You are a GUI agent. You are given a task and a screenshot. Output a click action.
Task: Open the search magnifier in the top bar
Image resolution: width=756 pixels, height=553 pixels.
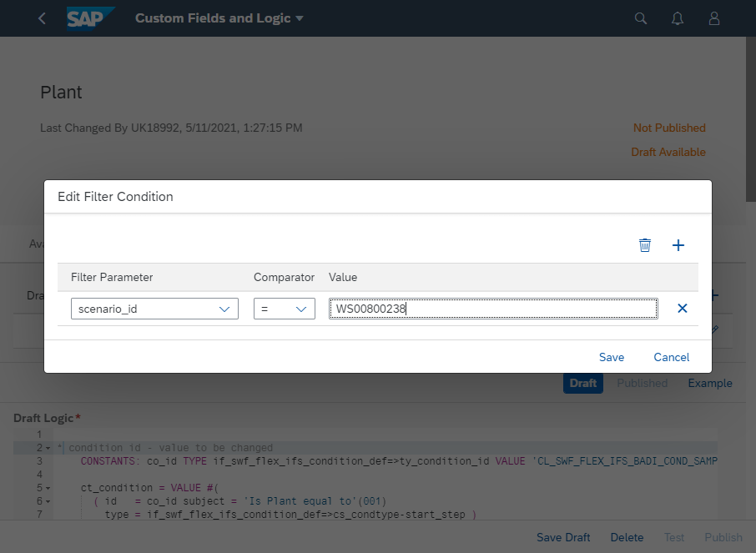pos(640,18)
